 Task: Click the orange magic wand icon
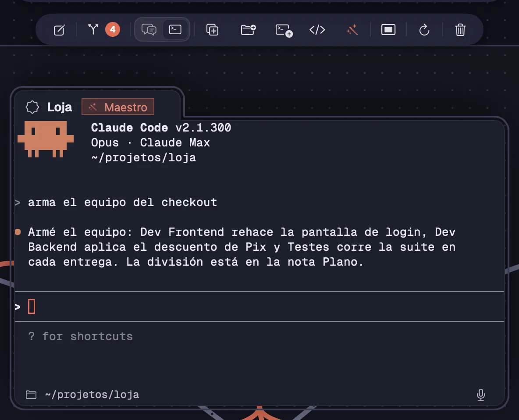(352, 30)
